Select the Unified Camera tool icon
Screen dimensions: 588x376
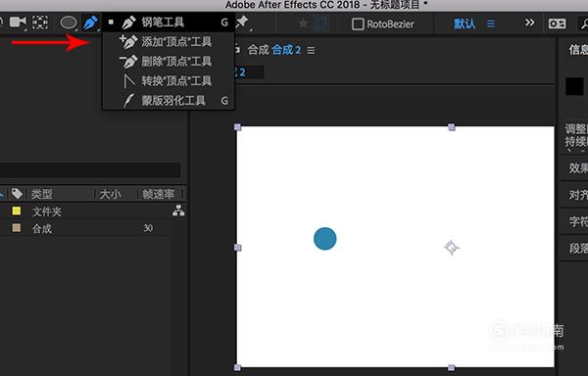(x=18, y=23)
